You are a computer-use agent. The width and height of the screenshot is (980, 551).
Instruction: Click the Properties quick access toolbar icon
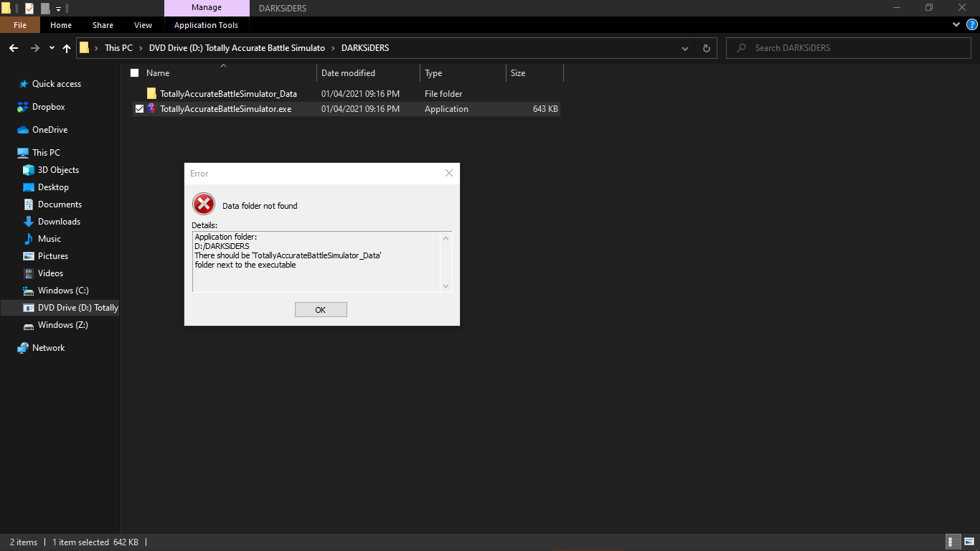point(29,9)
